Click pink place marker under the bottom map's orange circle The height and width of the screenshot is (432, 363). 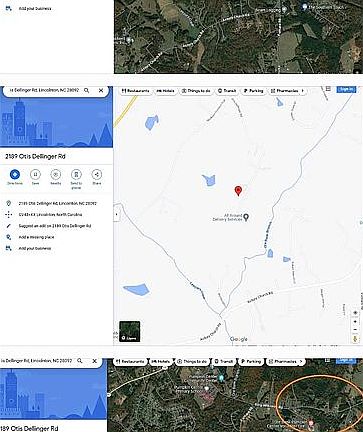click(311, 423)
